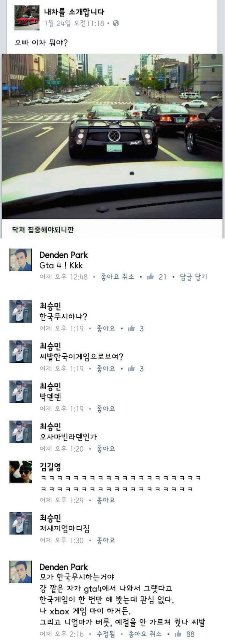The image size is (225, 644).
Task: Unlike Denden Park's last comment via 좋아요 취소
Action: click(x=145, y=633)
